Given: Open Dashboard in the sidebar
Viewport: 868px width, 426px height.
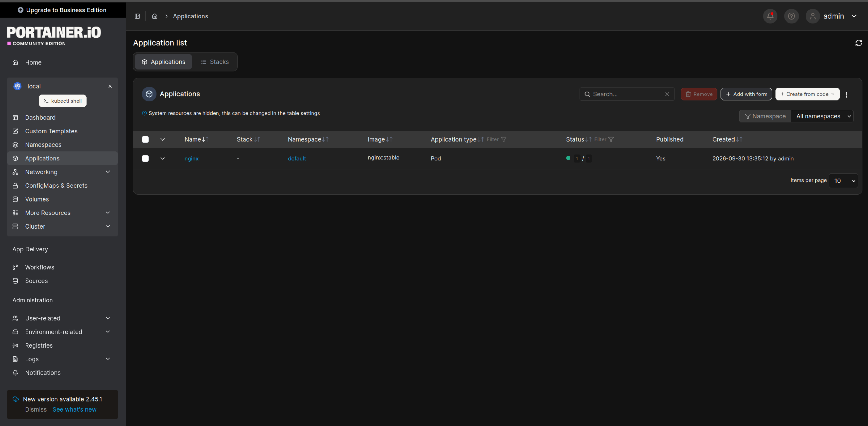Looking at the screenshot, I should coord(62,118).
